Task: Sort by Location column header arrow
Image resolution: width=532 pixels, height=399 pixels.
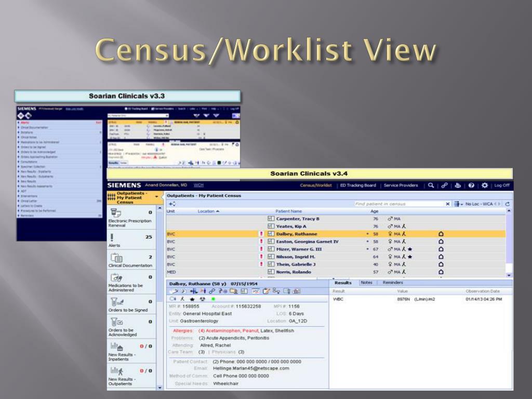Action: 218,211
